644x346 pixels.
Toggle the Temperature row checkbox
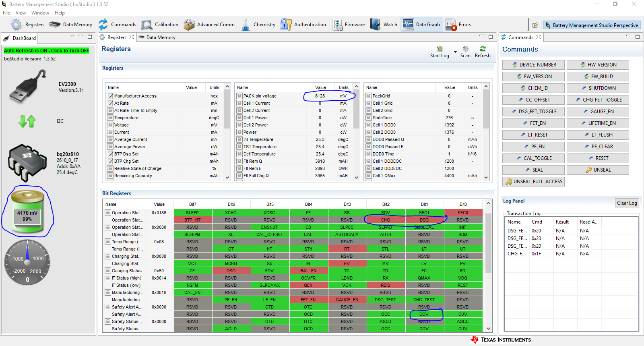pos(110,118)
